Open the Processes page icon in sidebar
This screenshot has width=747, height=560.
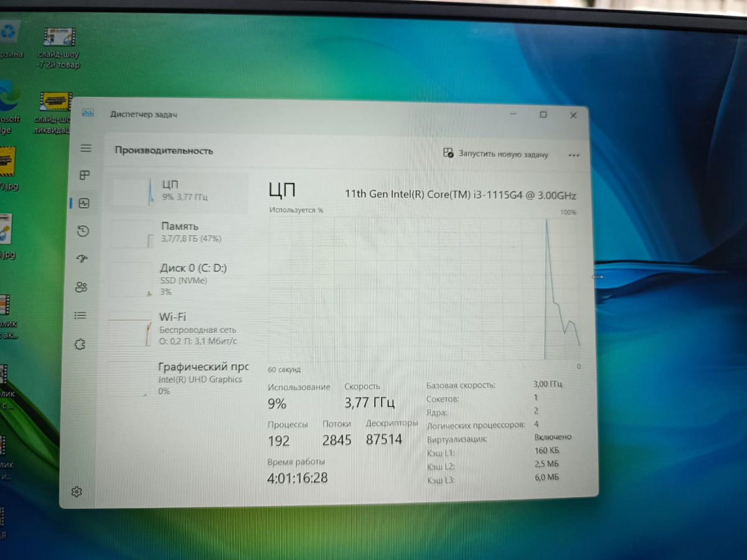click(x=85, y=175)
